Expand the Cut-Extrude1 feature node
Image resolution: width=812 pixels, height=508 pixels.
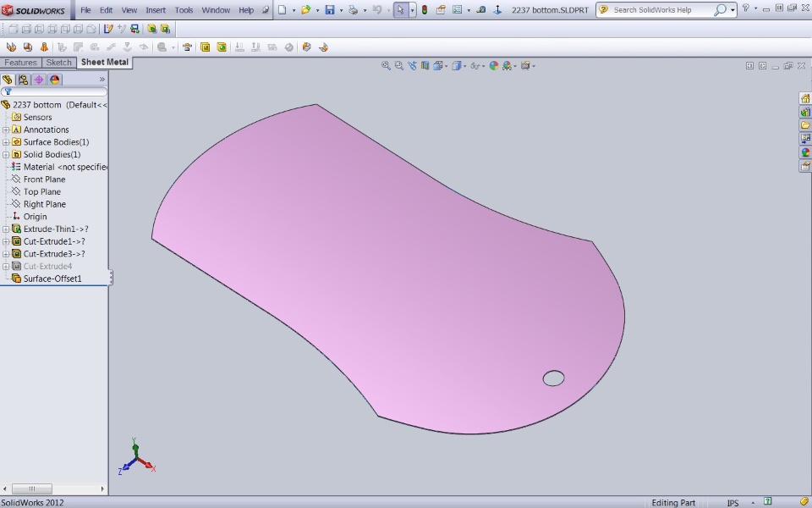(6, 241)
